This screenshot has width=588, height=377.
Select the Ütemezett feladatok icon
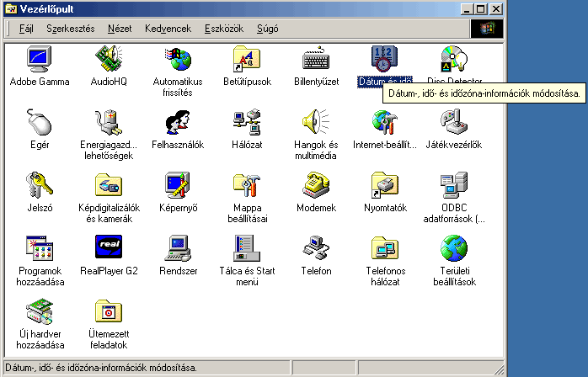click(x=109, y=312)
